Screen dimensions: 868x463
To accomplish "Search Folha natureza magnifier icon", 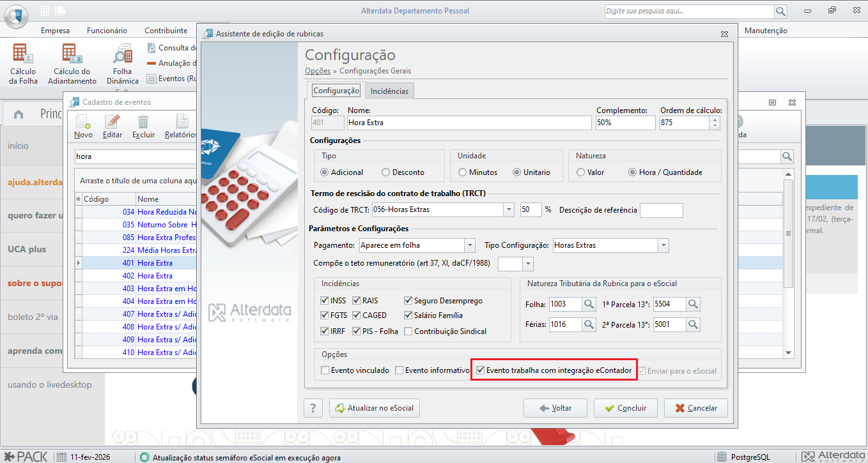I will pos(589,305).
